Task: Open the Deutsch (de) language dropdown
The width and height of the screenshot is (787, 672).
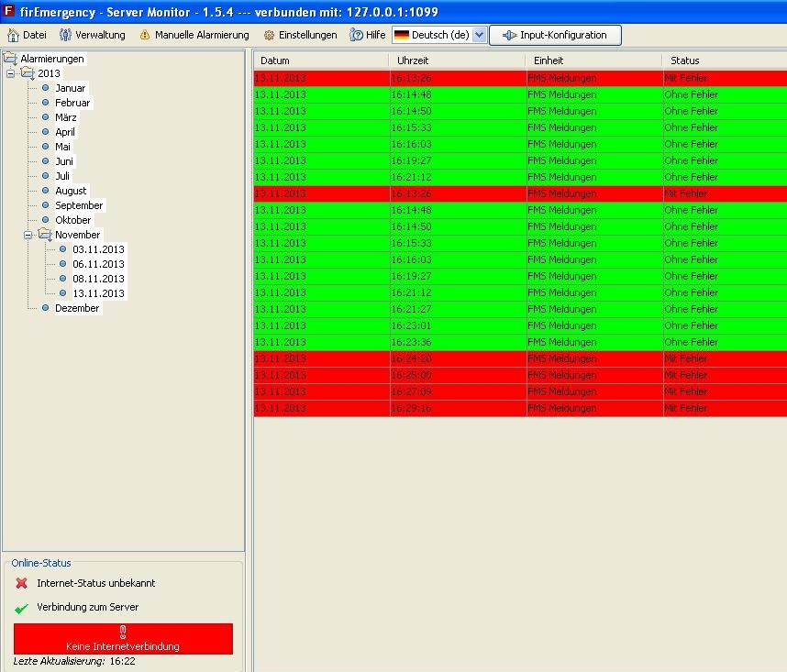Action: (x=479, y=35)
